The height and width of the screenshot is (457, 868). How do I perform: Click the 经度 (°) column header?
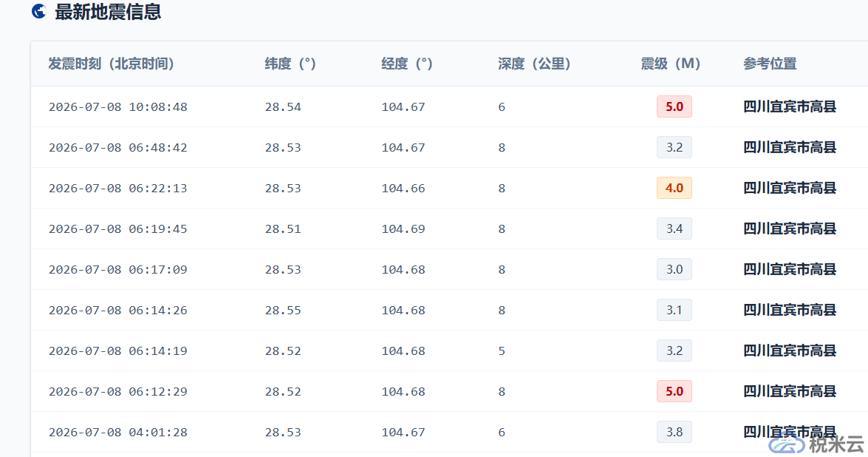pyautogui.click(x=407, y=64)
